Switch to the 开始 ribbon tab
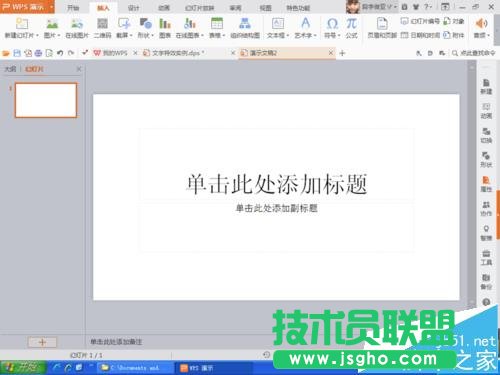 click(73, 8)
